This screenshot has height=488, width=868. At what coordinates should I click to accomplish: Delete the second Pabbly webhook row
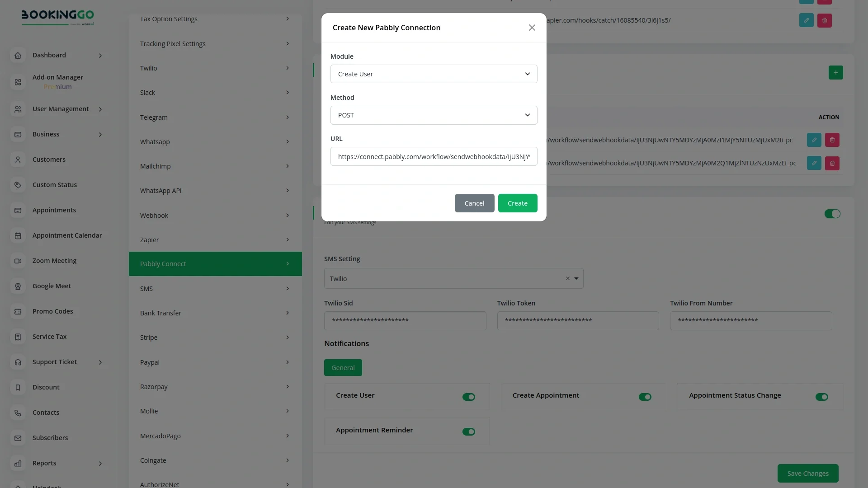(832, 163)
